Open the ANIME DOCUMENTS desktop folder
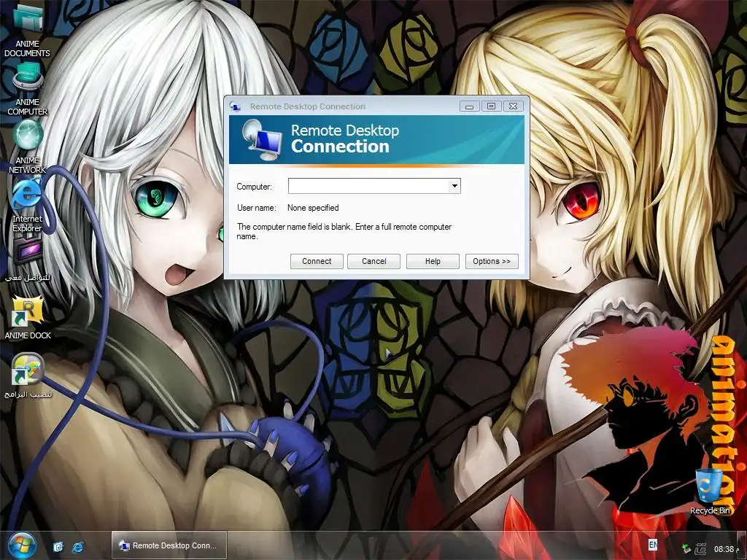The width and height of the screenshot is (747, 560). (27, 29)
